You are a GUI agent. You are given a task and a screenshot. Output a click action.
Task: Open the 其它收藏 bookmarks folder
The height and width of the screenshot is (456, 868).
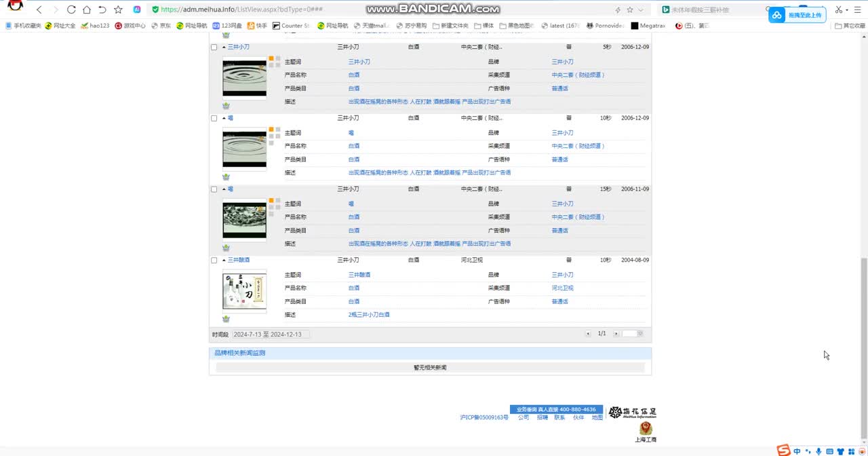850,26
